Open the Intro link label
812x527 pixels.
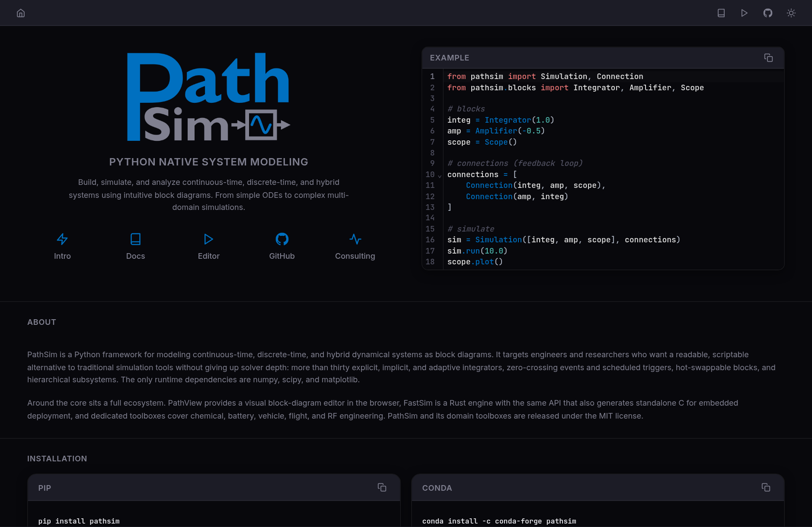pos(62,256)
